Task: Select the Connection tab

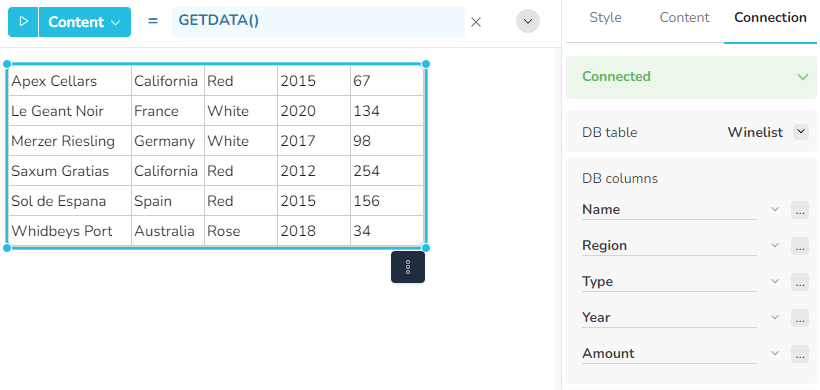Action: pyautogui.click(x=770, y=17)
